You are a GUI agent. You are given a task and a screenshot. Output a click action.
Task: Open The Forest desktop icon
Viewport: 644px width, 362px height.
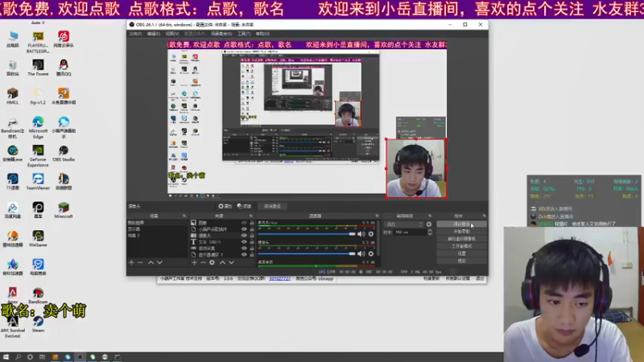[38, 68]
